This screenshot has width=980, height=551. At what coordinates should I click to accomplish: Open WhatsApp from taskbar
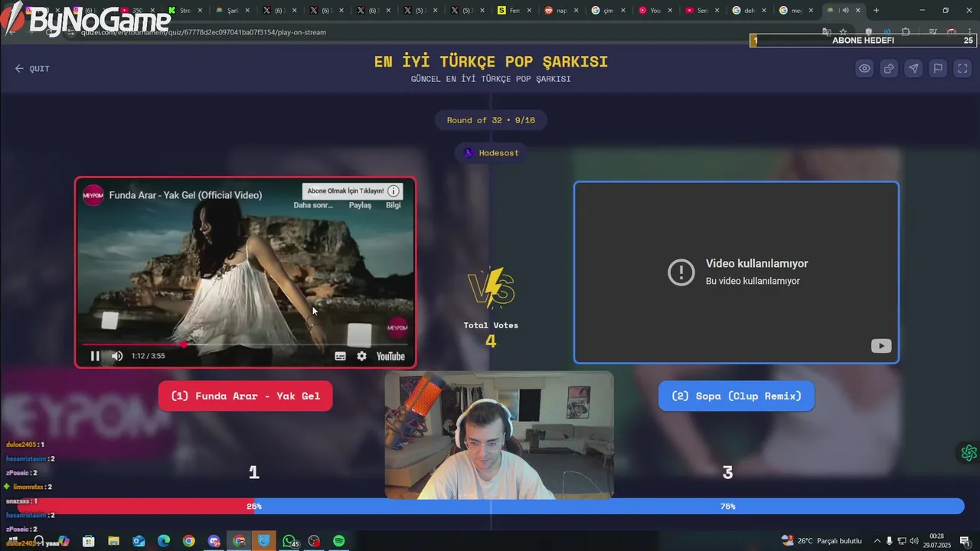pos(289,541)
